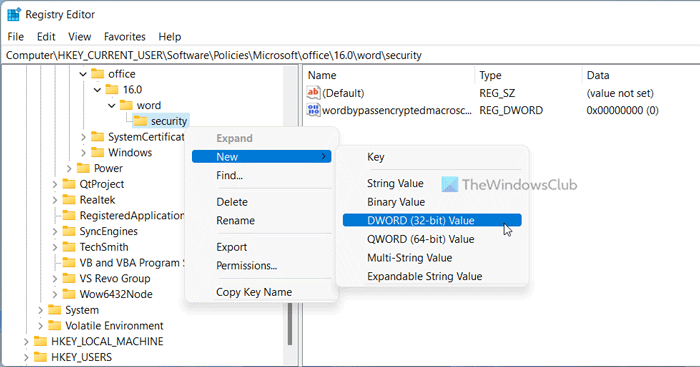
Task: Open the Favorites menu
Action: (x=125, y=37)
